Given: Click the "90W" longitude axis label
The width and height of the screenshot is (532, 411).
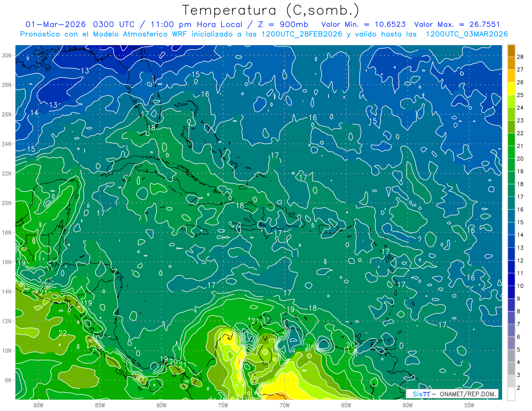Looking at the screenshot, I should click(39, 405).
